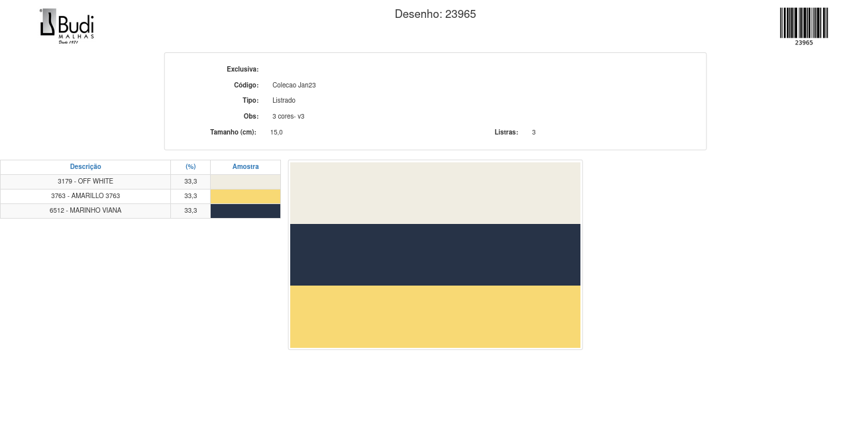Click the Descrição column header

pyautogui.click(x=85, y=167)
